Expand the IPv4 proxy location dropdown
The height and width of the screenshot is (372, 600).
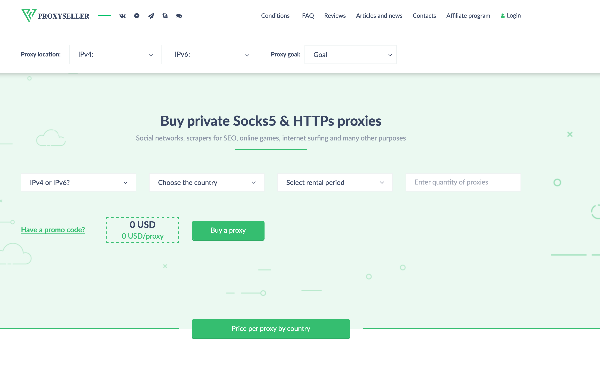click(116, 55)
